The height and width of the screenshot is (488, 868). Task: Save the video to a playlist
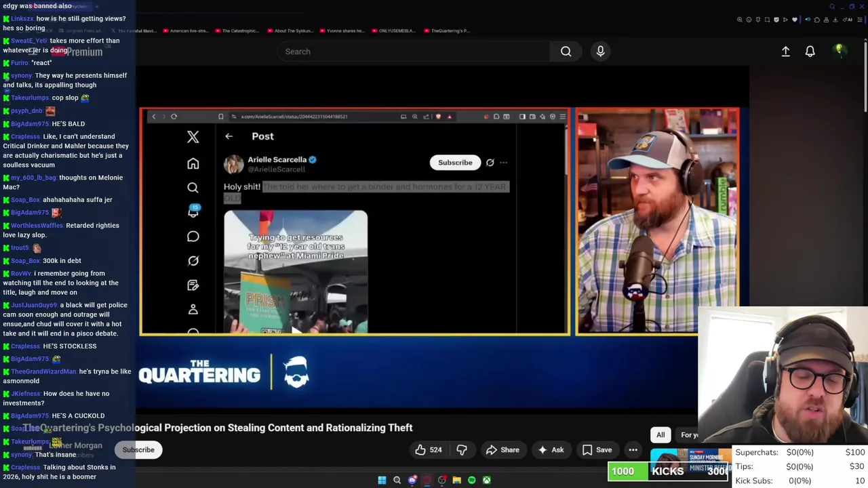tap(597, 450)
